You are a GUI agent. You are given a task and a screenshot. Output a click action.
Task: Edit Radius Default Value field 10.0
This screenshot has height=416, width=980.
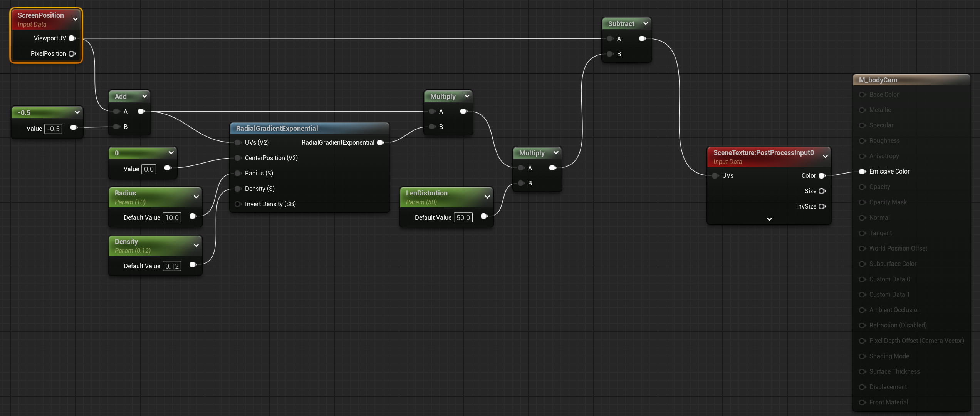[172, 217]
